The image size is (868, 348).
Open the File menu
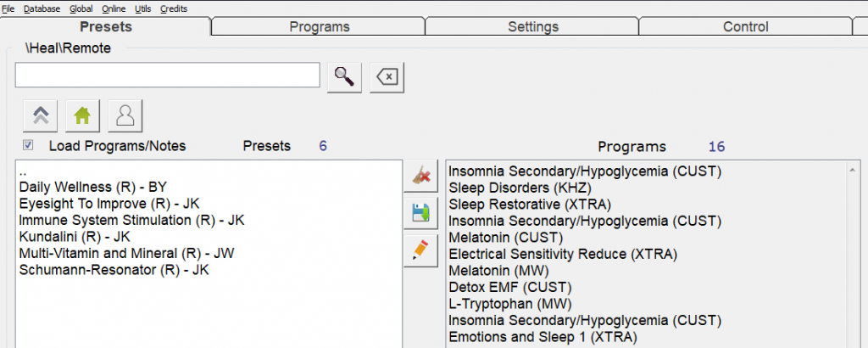[8, 8]
